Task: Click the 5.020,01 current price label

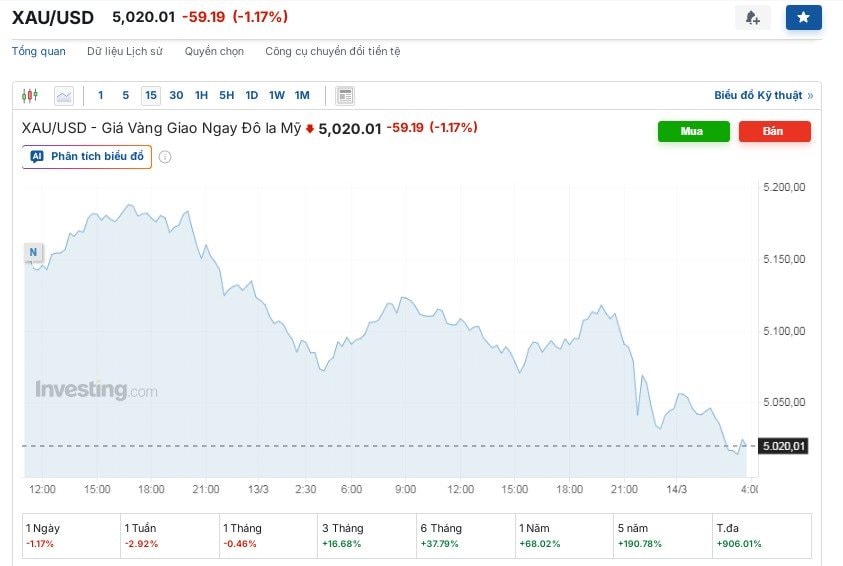Action: tap(783, 446)
